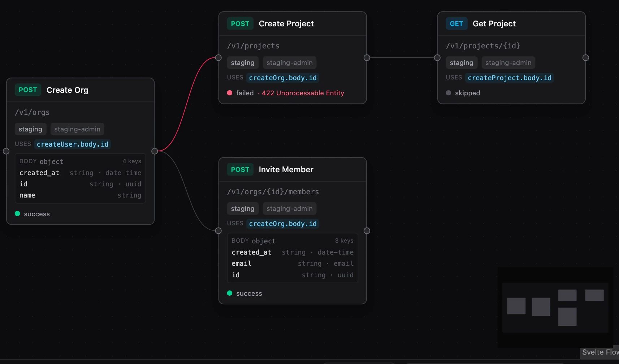
Task: Click the /v1/projects/{id} path text
Action: coord(483,46)
